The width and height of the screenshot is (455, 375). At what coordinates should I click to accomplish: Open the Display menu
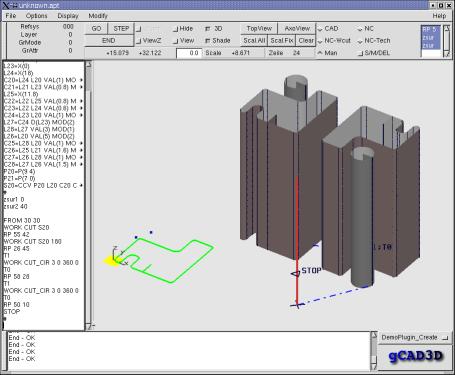(x=68, y=16)
